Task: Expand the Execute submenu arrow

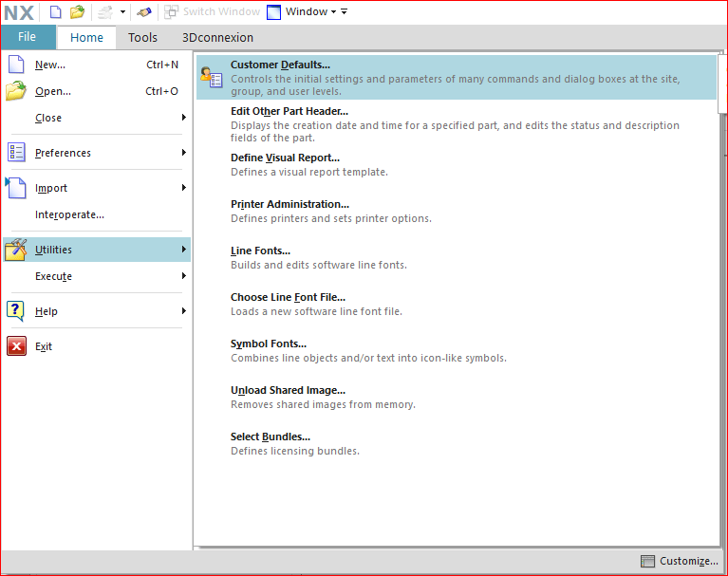Action: point(184,276)
